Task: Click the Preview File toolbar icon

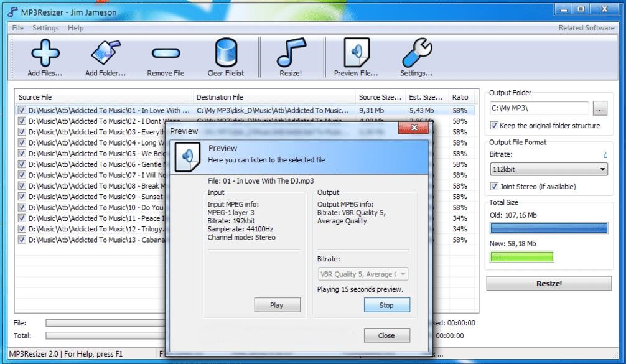Action: 356,53
